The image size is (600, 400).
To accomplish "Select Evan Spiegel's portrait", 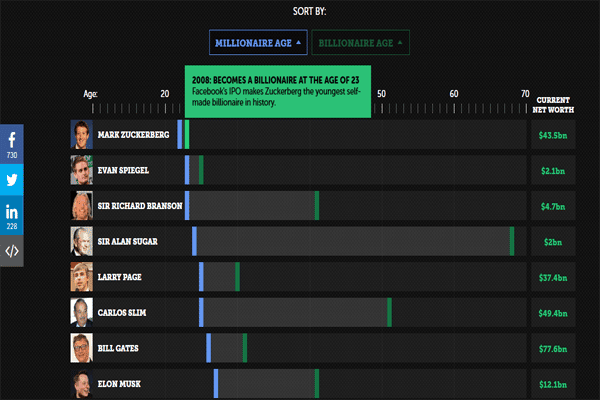I will (81, 170).
